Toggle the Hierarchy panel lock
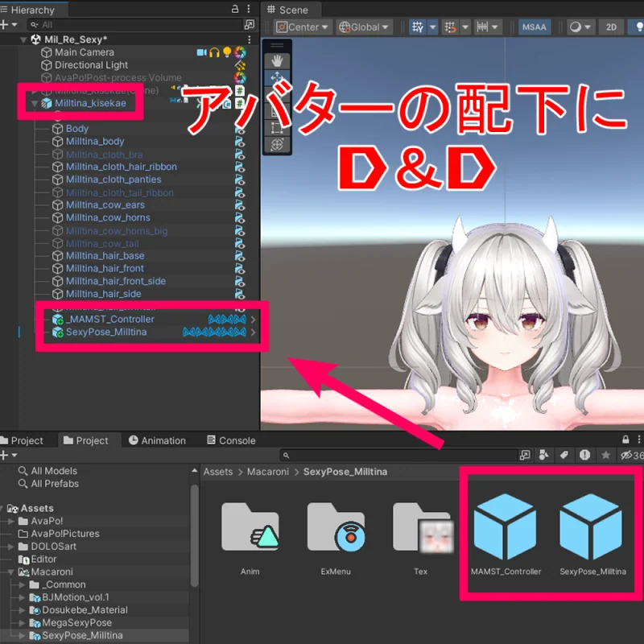The image size is (644, 644). pos(235,9)
